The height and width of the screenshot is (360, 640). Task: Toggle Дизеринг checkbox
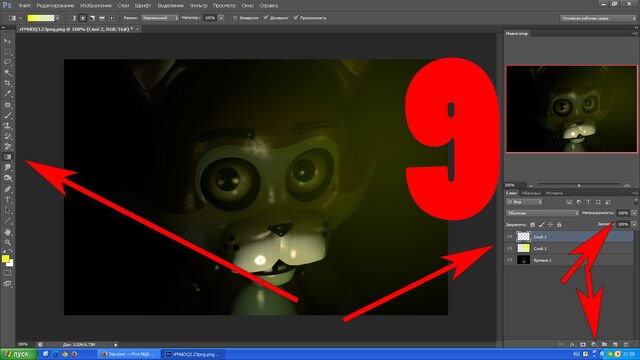tap(266, 18)
